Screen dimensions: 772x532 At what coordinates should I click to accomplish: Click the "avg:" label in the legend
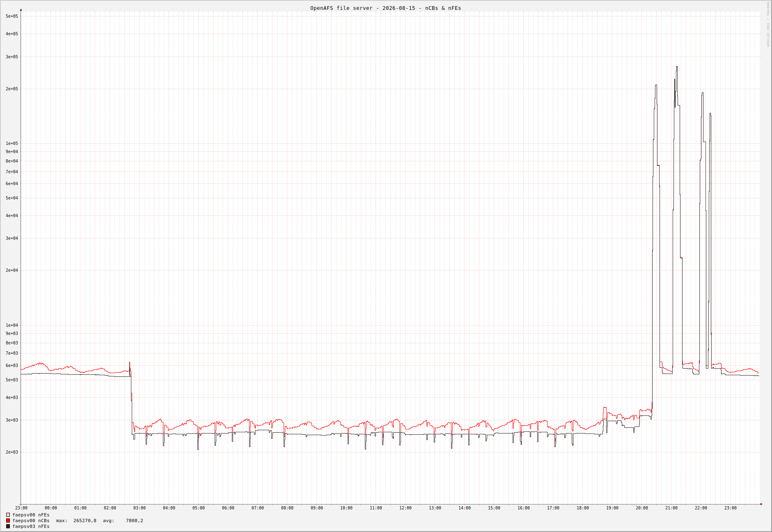(108, 521)
